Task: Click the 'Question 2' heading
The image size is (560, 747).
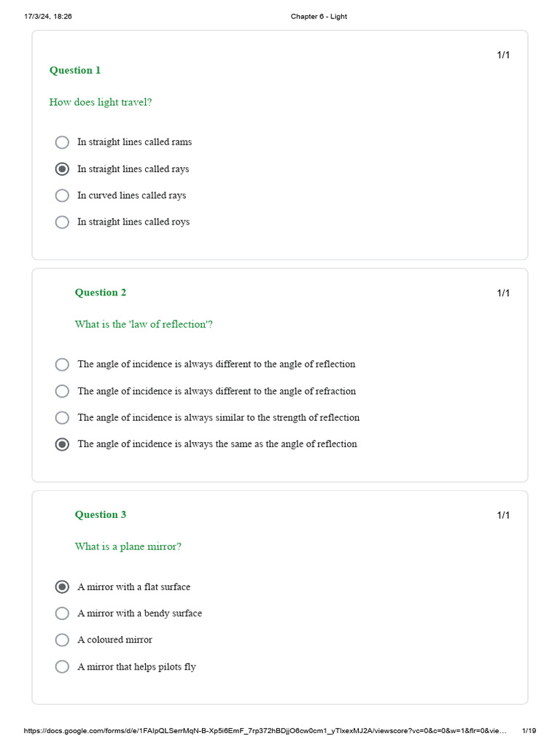Action: pyautogui.click(x=101, y=293)
